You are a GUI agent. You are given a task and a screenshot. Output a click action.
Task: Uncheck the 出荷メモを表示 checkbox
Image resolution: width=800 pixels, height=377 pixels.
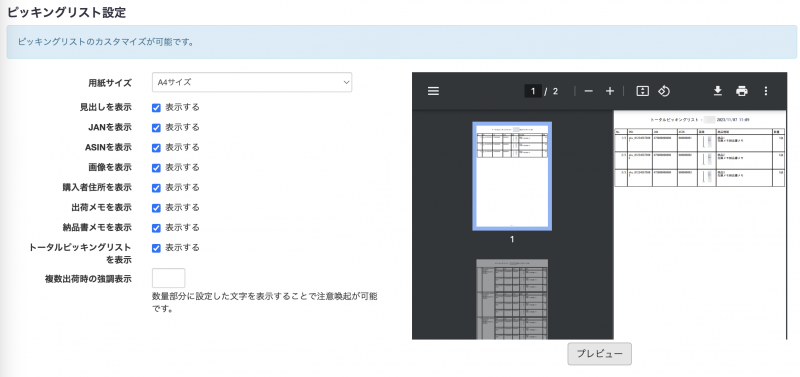point(157,208)
